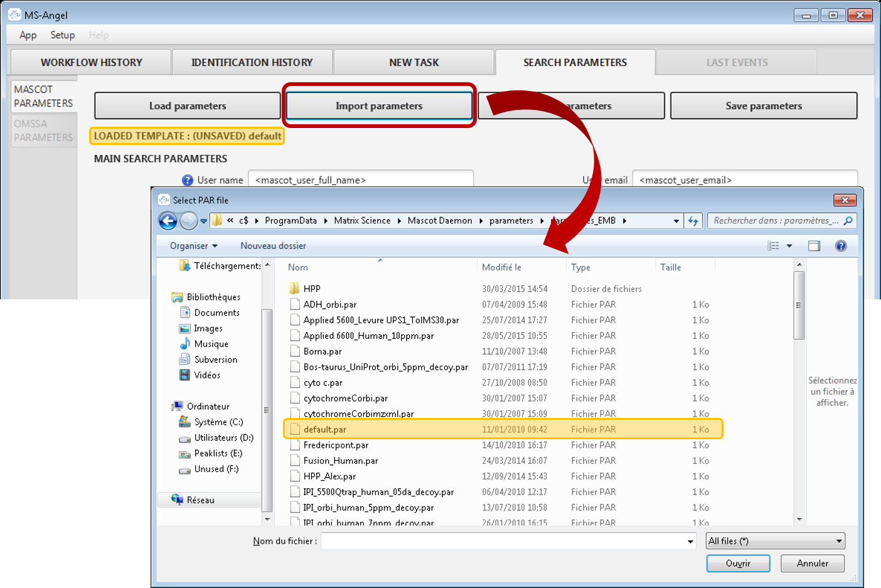This screenshot has width=881, height=588.
Task: Click the Import parameters button
Action: 379,106
